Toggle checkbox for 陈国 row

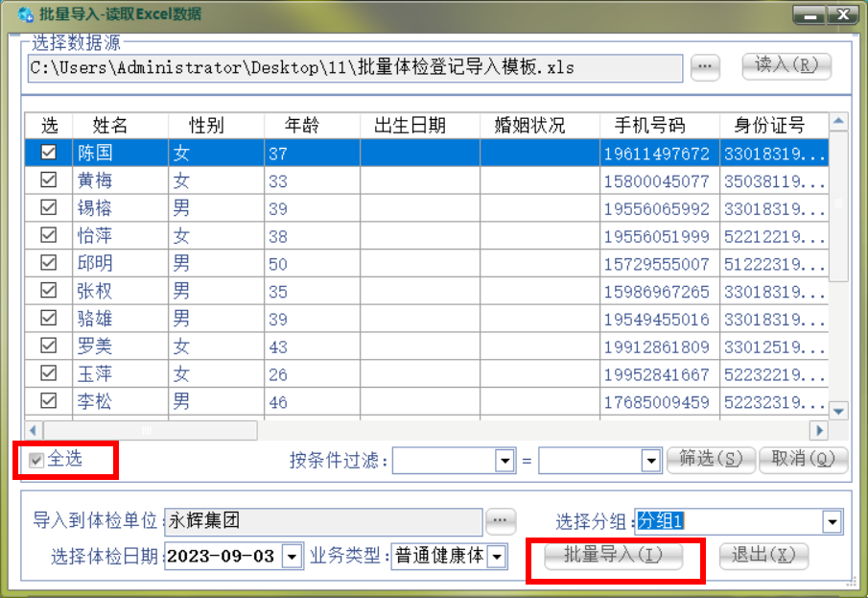[49, 152]
